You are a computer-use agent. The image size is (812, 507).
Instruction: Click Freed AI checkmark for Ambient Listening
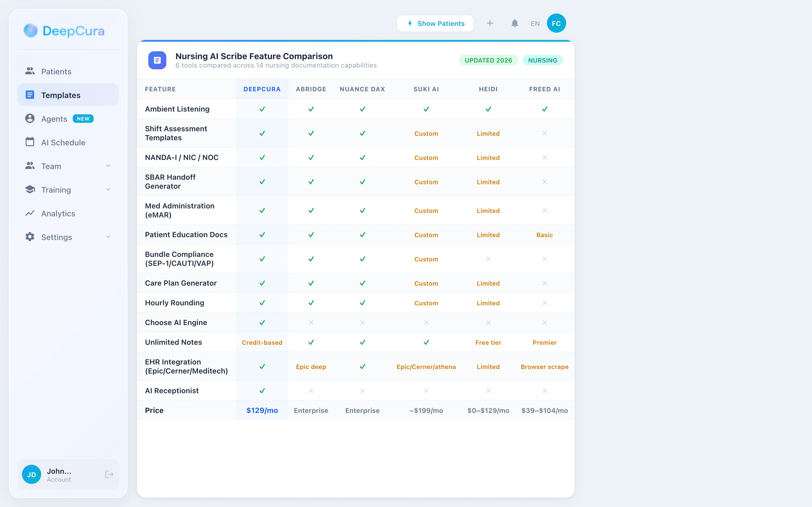tap(544, 109)
